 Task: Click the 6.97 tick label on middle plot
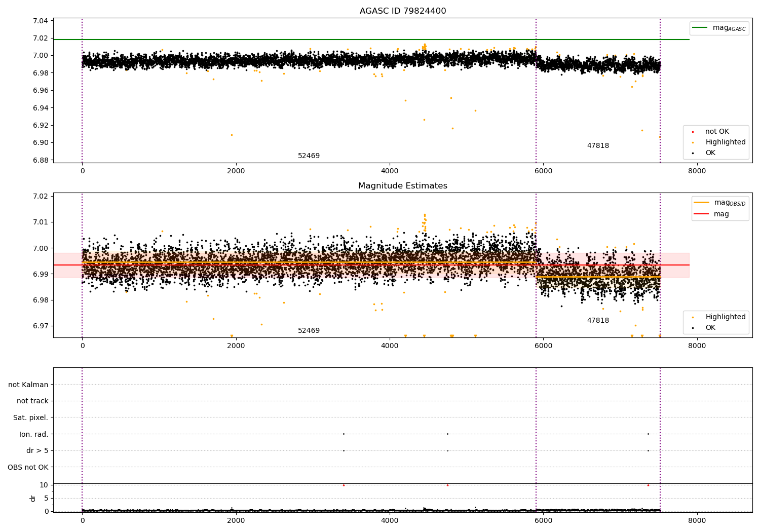[x=40, y=326]
